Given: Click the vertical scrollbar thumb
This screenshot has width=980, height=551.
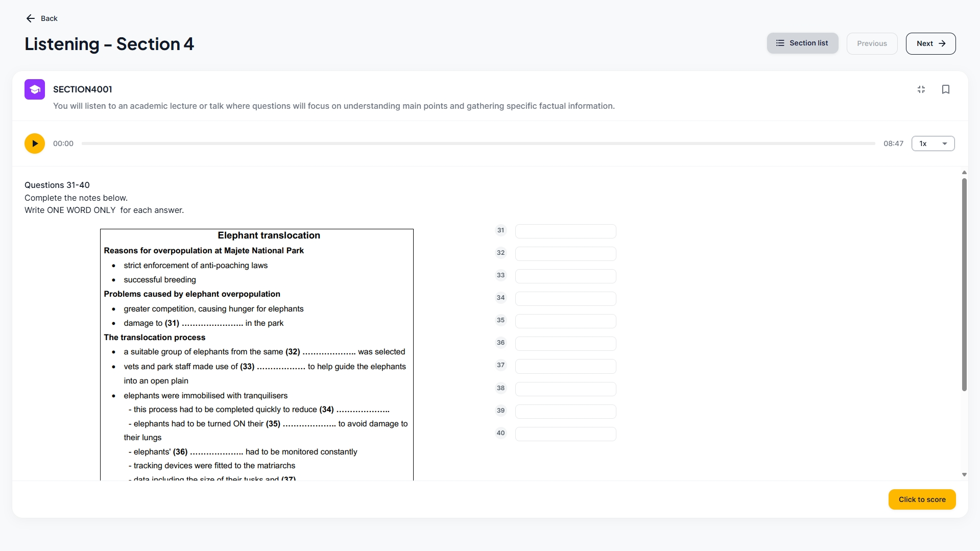Looking at the screenshot, I should click(x=964, y=284).
